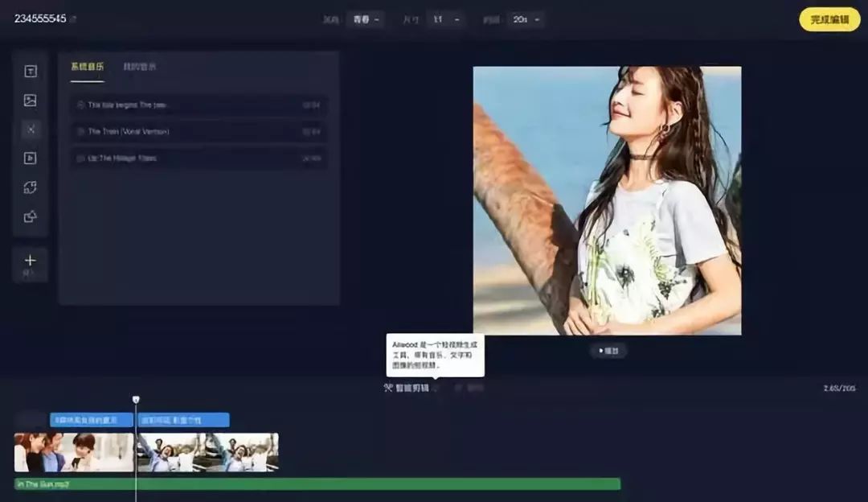Click the white tooltip describing the tool
The image size is (868, 502).
click(435, 355)
